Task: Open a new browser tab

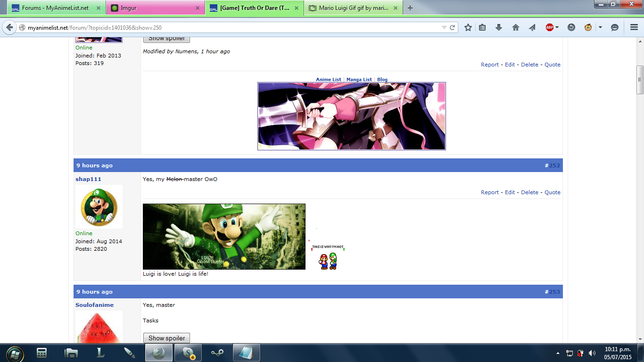Action: coord(410,8)
